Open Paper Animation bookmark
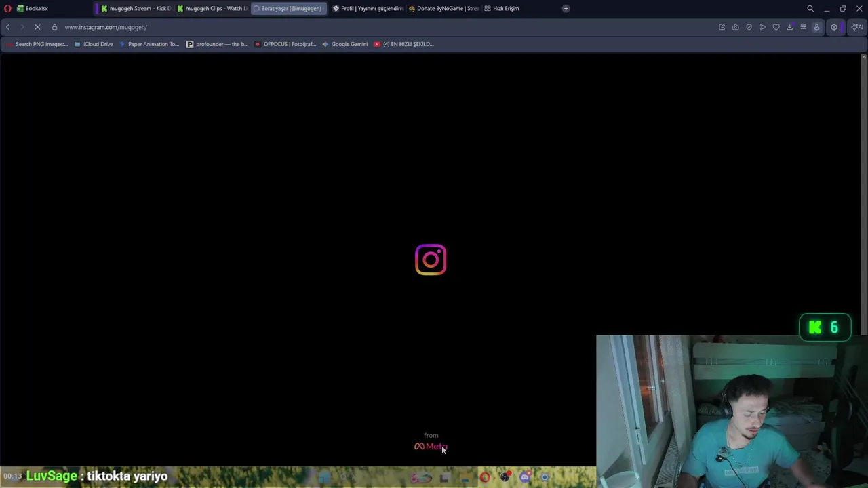 tap(149, 44)
